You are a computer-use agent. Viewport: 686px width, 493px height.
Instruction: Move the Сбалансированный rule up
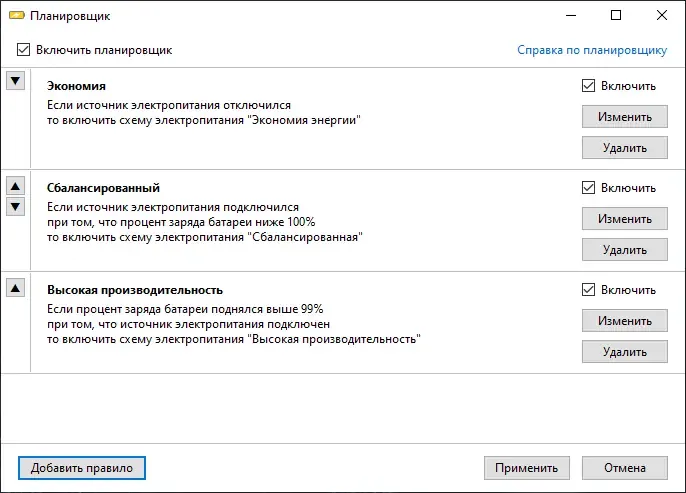[15, 185]
